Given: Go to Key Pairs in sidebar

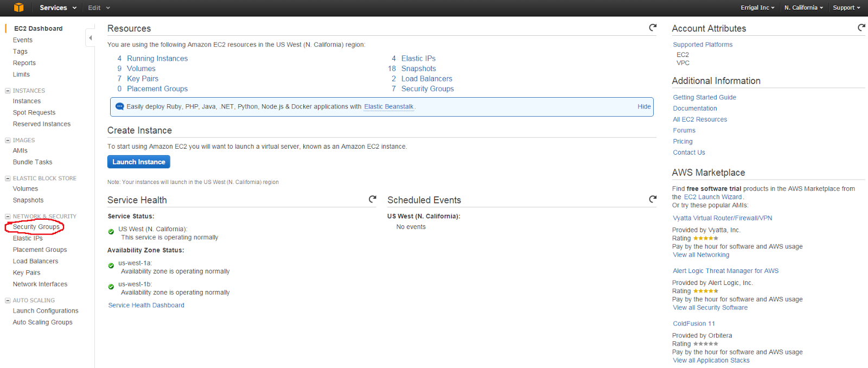Looking at the screenshot, I should (27, 272).
